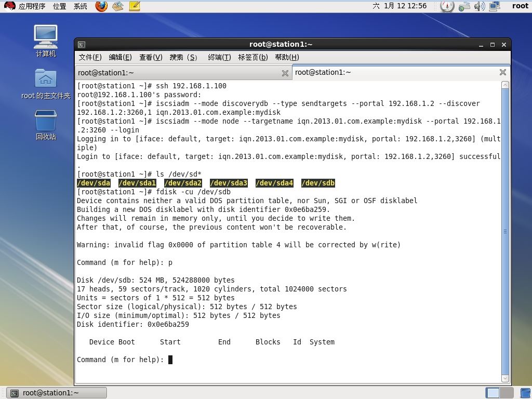
Task: Click the root user name in top panel
Action: [x=520, y=6]
